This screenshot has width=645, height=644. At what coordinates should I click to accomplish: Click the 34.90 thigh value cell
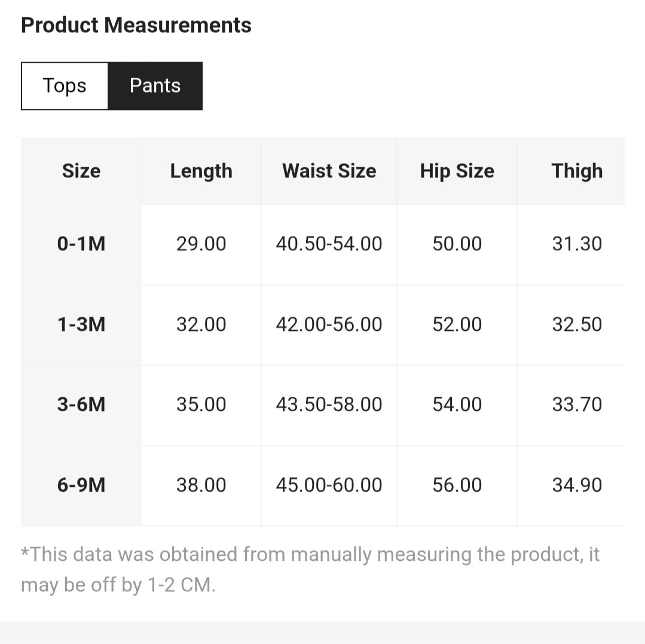(x=576, y=484)
